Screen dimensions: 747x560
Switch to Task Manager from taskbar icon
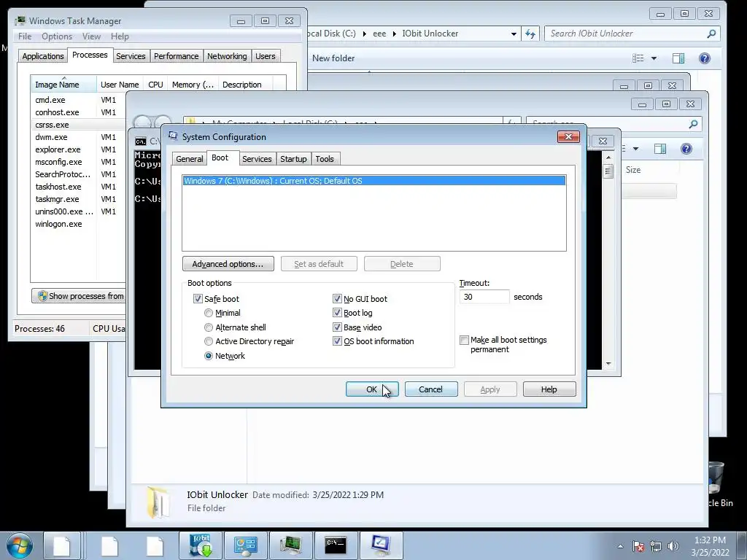290,545
